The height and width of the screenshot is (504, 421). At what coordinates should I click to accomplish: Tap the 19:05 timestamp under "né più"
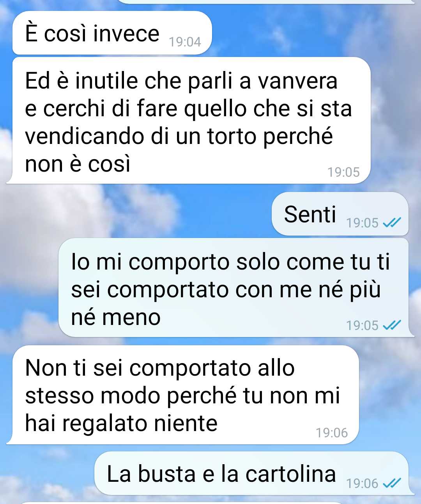pos(363,325)
